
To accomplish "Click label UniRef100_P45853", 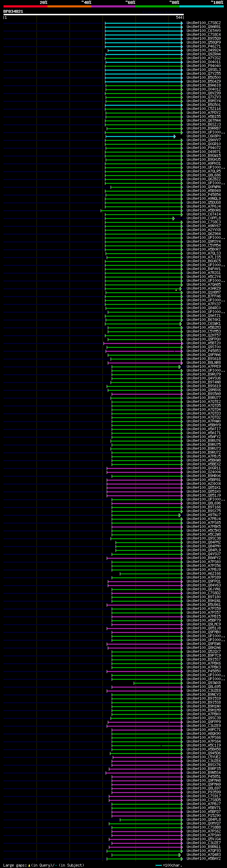I will pos(204,351).
